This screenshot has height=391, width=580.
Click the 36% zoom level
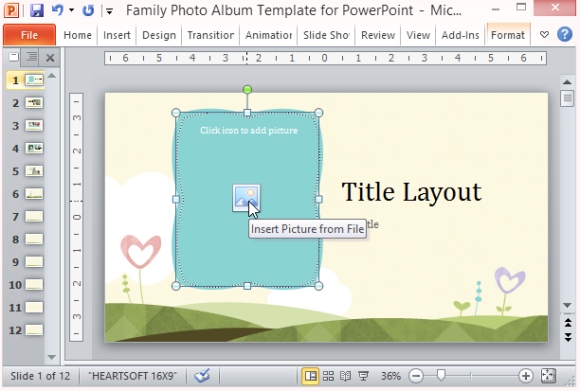(x=391, y=376)
